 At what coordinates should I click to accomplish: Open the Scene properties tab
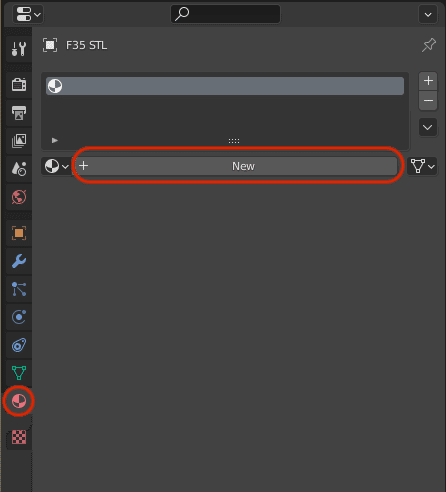pyautogui.click(x=19, y=169)
